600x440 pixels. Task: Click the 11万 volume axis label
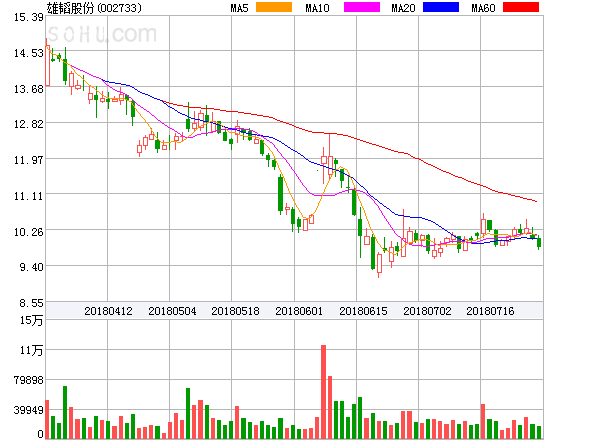coord(31,350)
